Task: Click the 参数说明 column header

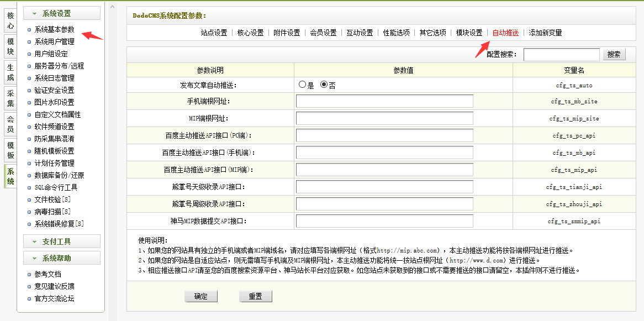Action: point(210,70)
